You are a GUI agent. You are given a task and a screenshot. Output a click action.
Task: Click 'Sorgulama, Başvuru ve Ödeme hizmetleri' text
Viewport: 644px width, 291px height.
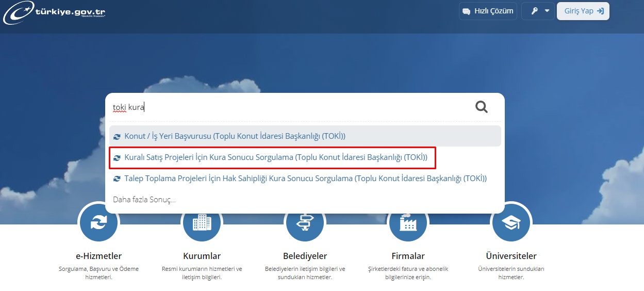[x=98, y=273]
